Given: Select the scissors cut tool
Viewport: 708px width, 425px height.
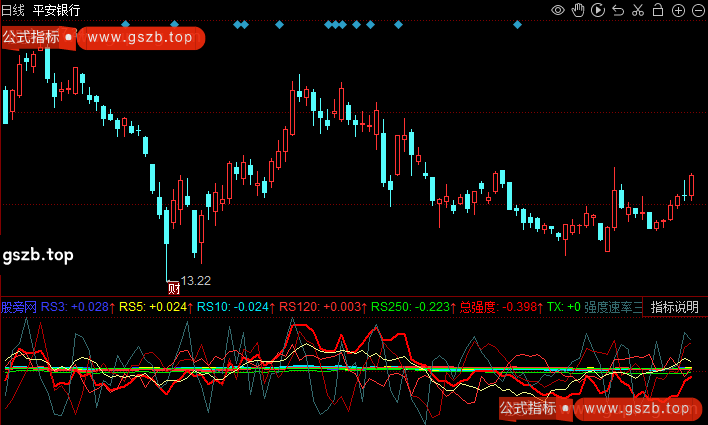Looking at the screenshot, I should coord(638,9).
